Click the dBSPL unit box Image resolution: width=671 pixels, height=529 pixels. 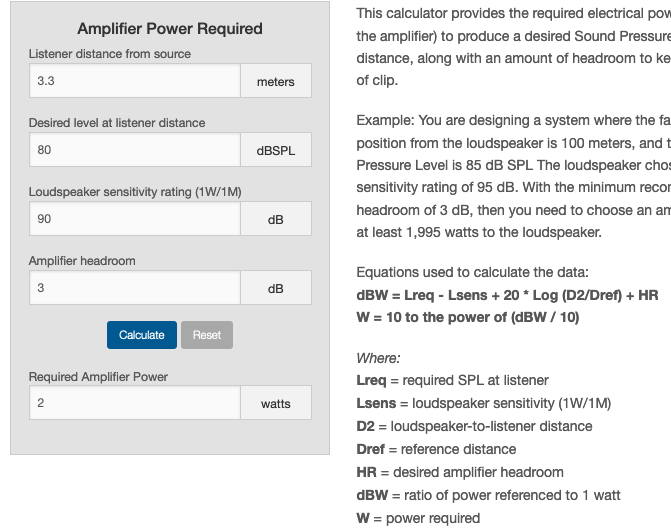coord(275,150)
